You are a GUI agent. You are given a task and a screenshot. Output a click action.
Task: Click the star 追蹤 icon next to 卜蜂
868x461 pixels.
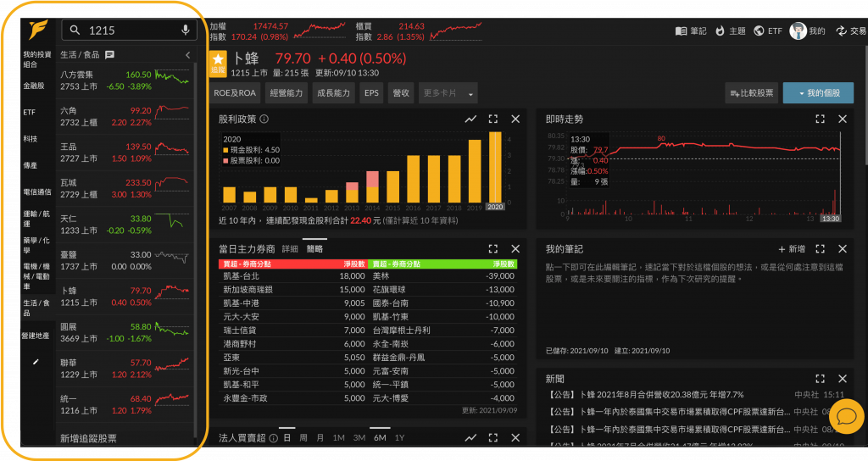218,64
